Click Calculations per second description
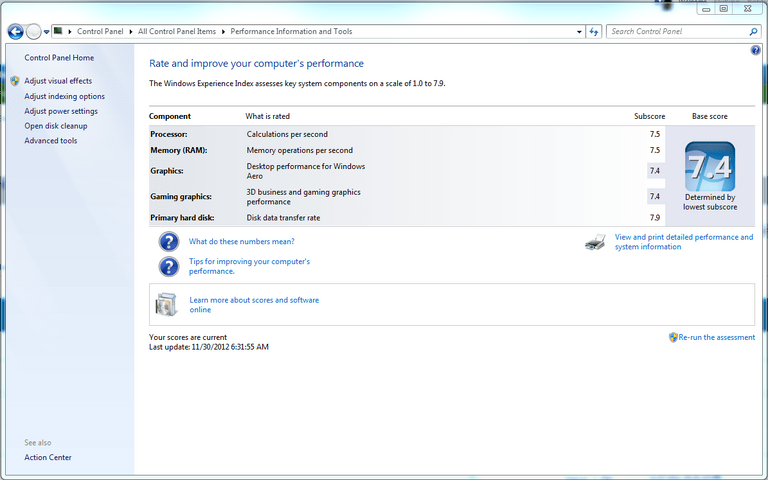 point(288,134)
